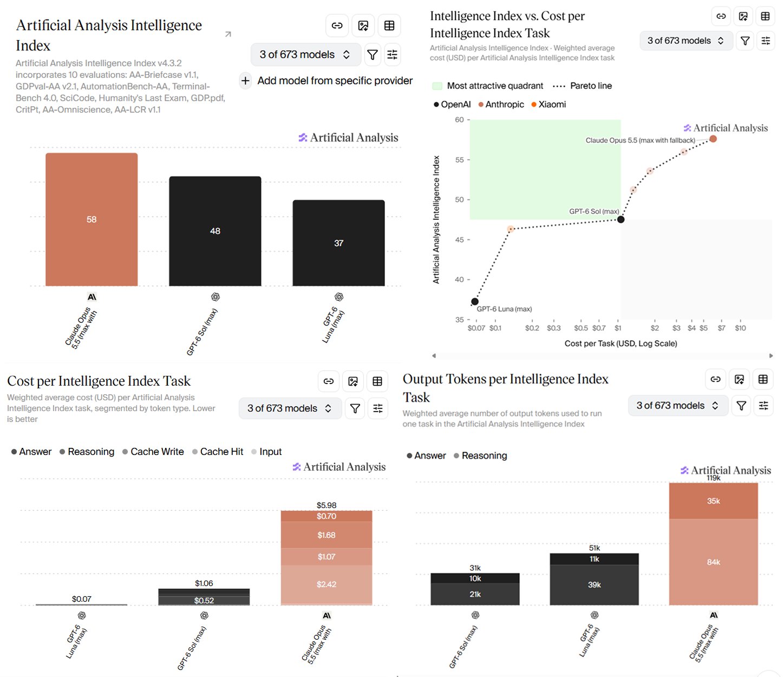The image size is (784, 677).
Task: Toggle Reasoning series in Cost per Task legend
Action: point(87,452)
